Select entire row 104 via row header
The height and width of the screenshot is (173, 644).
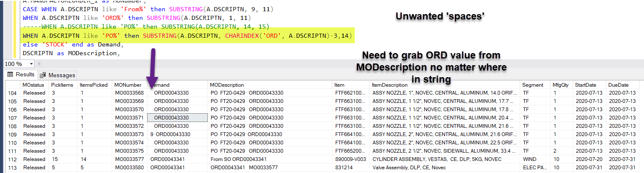pyautogui.click(x=12, y=93)
